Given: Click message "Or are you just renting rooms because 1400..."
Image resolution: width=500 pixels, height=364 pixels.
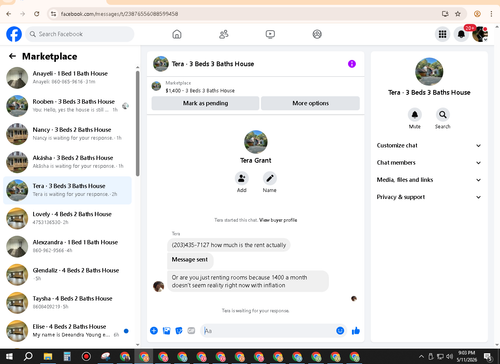Looking at the screenshot, I should 248,281.
